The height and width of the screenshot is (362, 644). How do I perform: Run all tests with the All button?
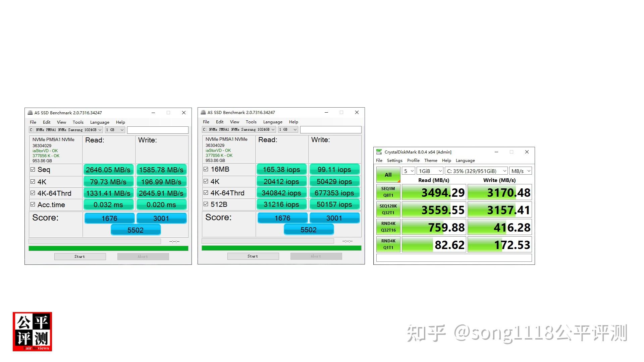(x=388, y=174)
